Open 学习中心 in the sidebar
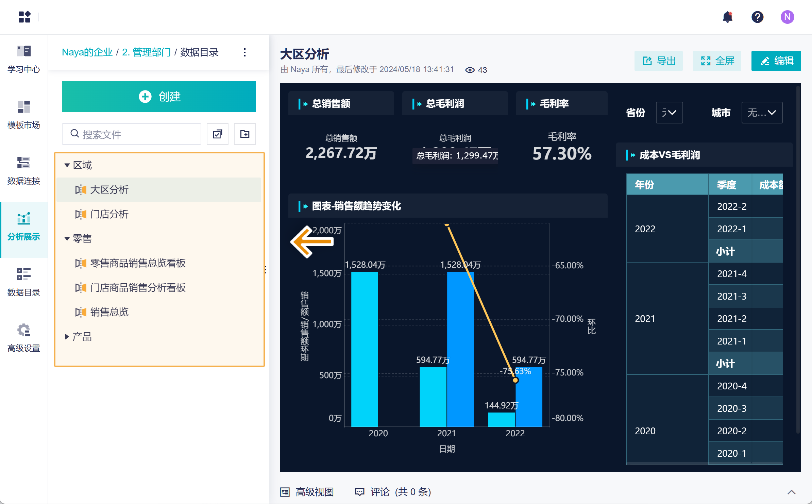812x504 pixels. (24, 59)
